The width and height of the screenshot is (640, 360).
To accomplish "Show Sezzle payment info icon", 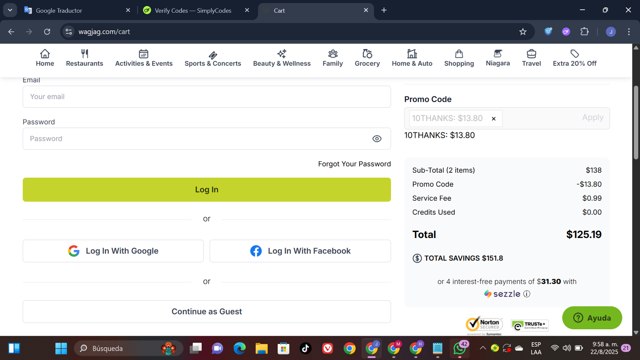I will 527,294.
